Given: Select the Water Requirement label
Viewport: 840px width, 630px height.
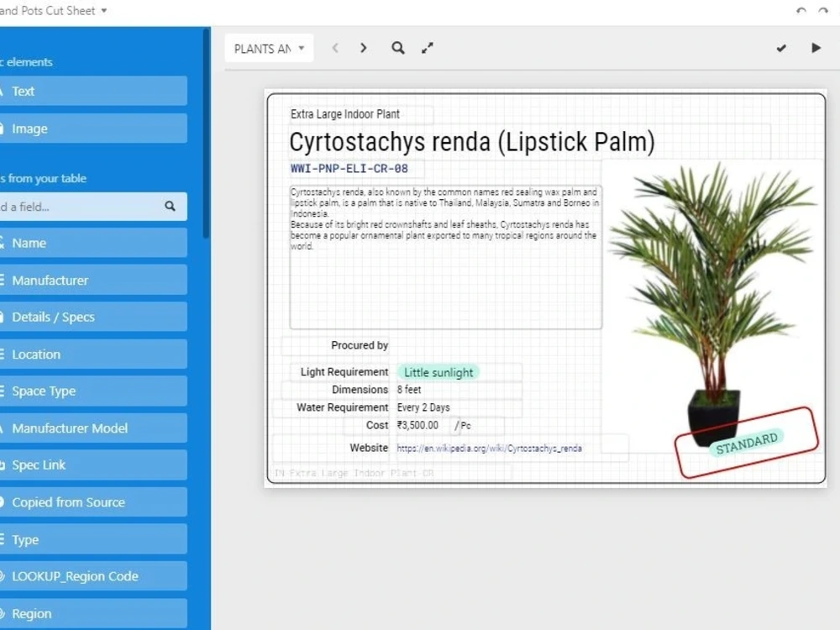Looking at the screenshot, I should (343, 407).
